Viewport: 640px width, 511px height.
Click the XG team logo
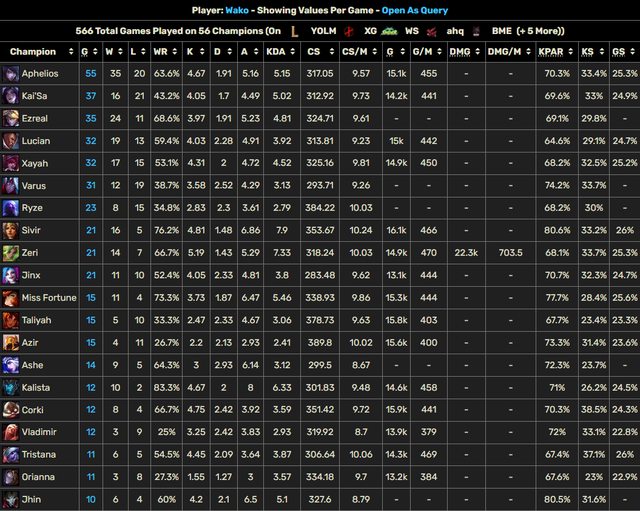pyautogui.click(x=349, y=31)
